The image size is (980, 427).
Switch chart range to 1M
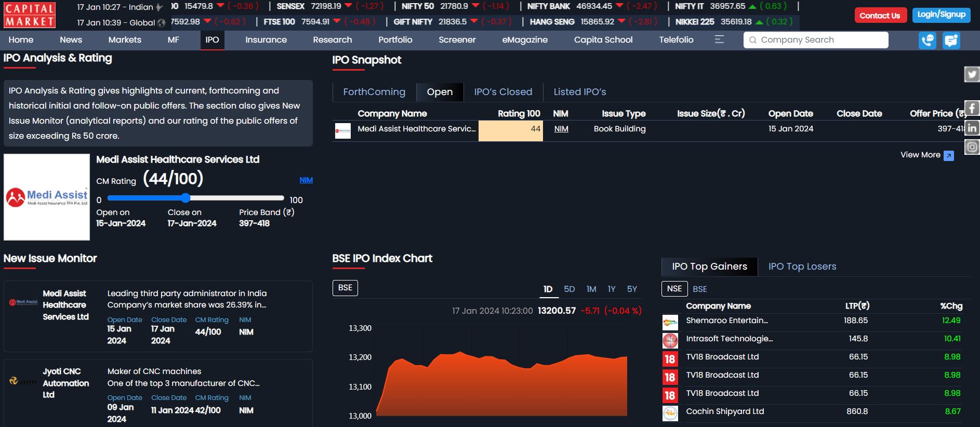[591, 289]
